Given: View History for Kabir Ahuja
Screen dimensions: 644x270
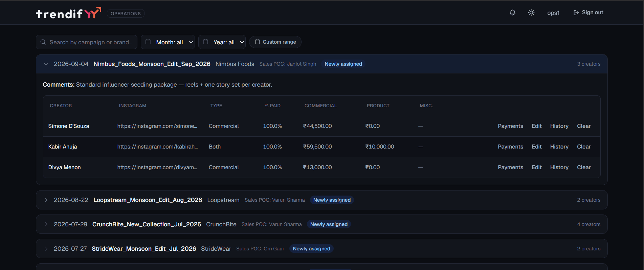Looking at the screenshot, I should tap(559, 147).
